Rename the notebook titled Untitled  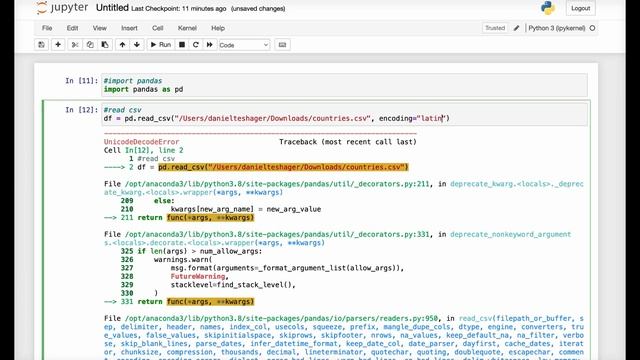pyautogui.click(x=112, y=8)
